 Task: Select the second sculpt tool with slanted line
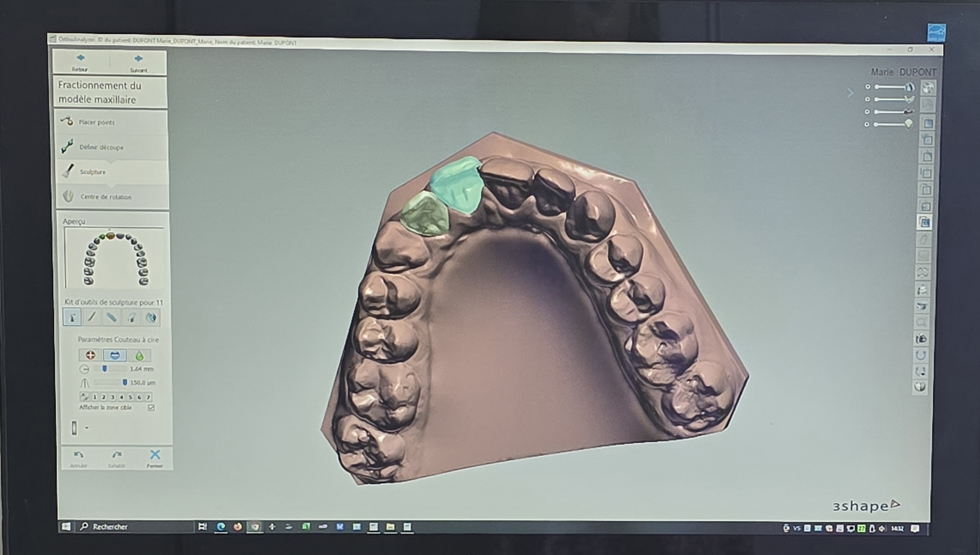tap(91, 317)
